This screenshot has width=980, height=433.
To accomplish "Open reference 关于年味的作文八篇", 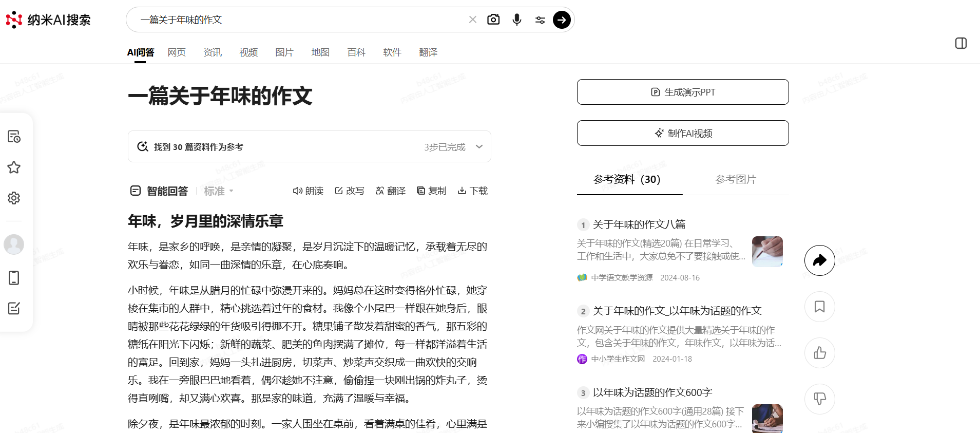I will [x=639, y=224].
